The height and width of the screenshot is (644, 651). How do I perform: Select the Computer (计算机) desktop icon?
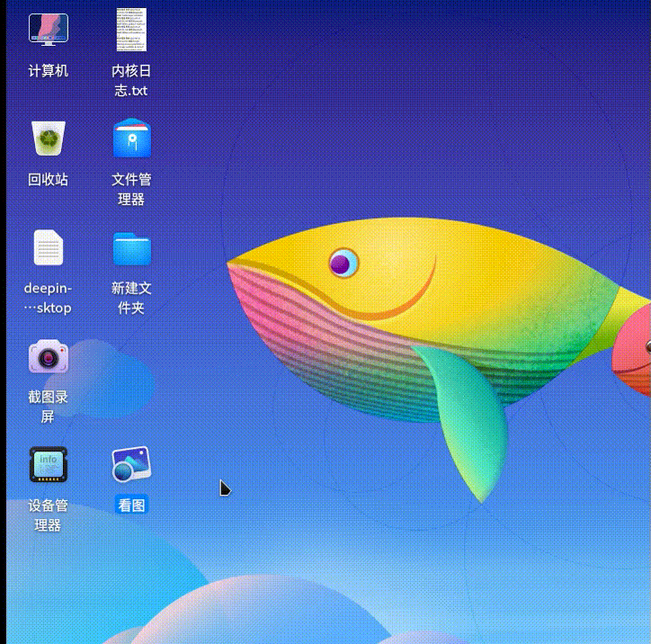click(49, 30)
